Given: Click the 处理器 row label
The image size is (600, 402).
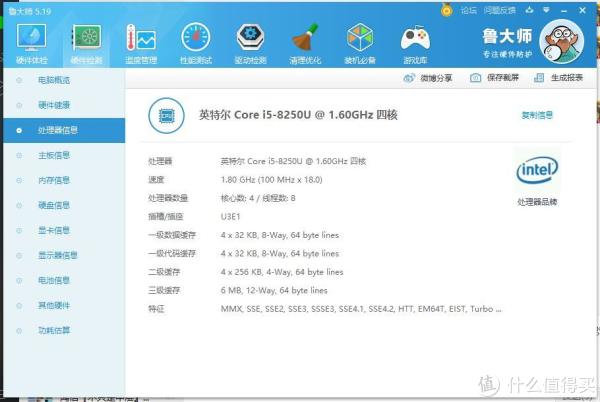Looking at the screenshot, I should (160, 161).
